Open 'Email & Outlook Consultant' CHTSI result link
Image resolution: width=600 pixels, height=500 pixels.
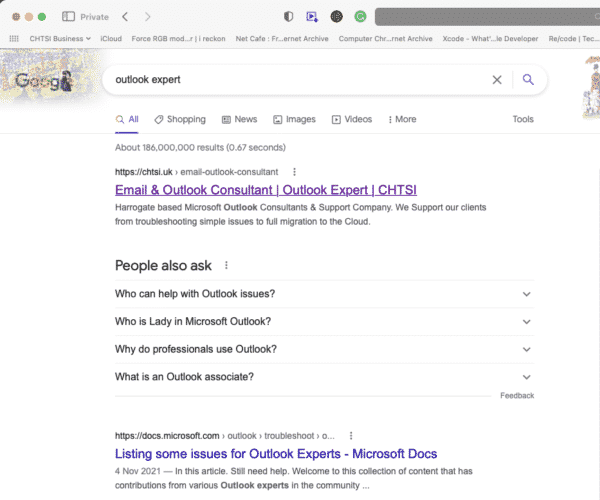point(265,190)
